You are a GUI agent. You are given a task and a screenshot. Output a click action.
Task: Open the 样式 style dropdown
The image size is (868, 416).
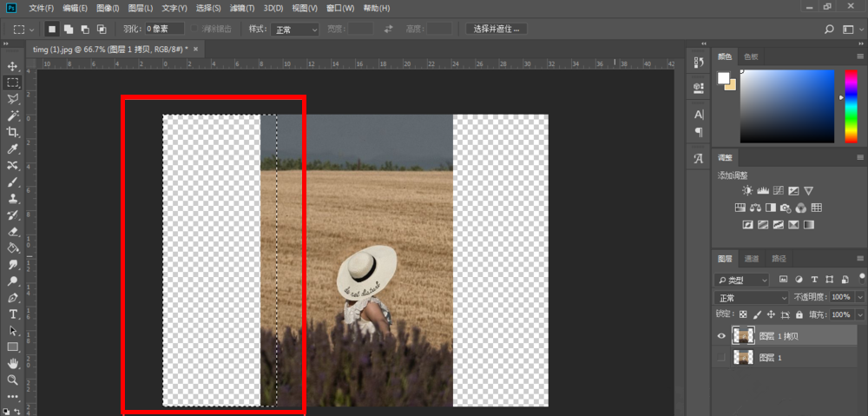pos(296,30)
